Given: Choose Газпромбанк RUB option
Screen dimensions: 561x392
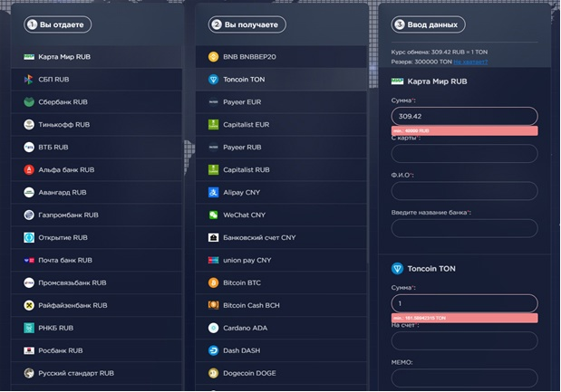Looking at the screenshot, I should pos(97,215).
